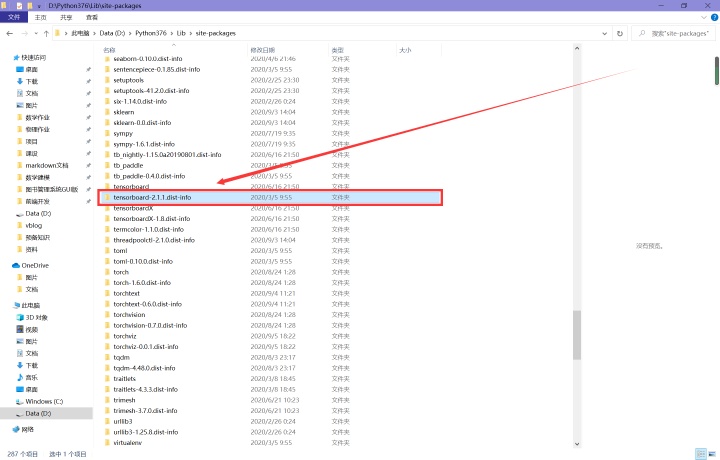This screenshot has height=460, width=720.
Task: Select the setuptools folder row
Action: click(x=270, y=80)
